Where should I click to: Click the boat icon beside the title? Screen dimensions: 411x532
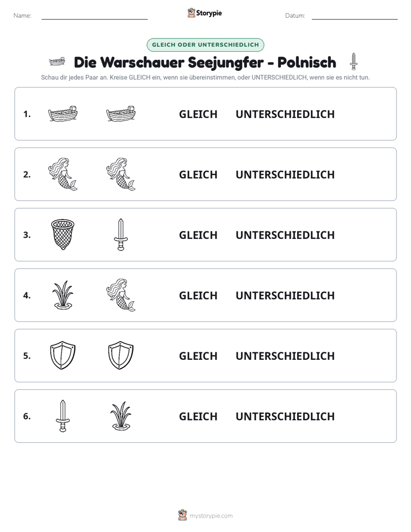coord(57,62)
